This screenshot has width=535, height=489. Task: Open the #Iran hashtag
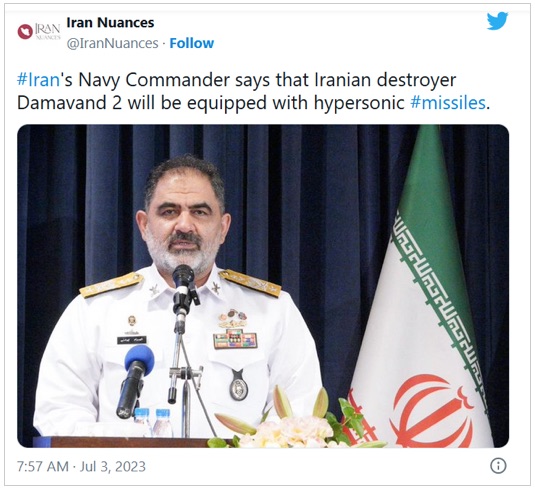click(x=38, y=80)
